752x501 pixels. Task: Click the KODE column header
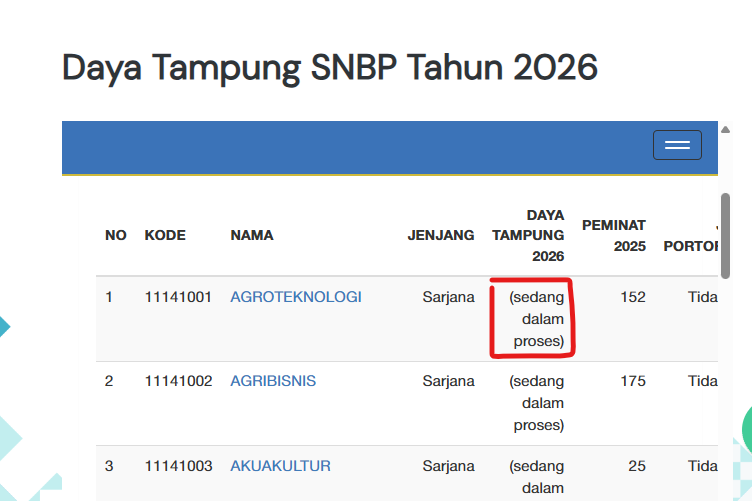click(165, 235)
